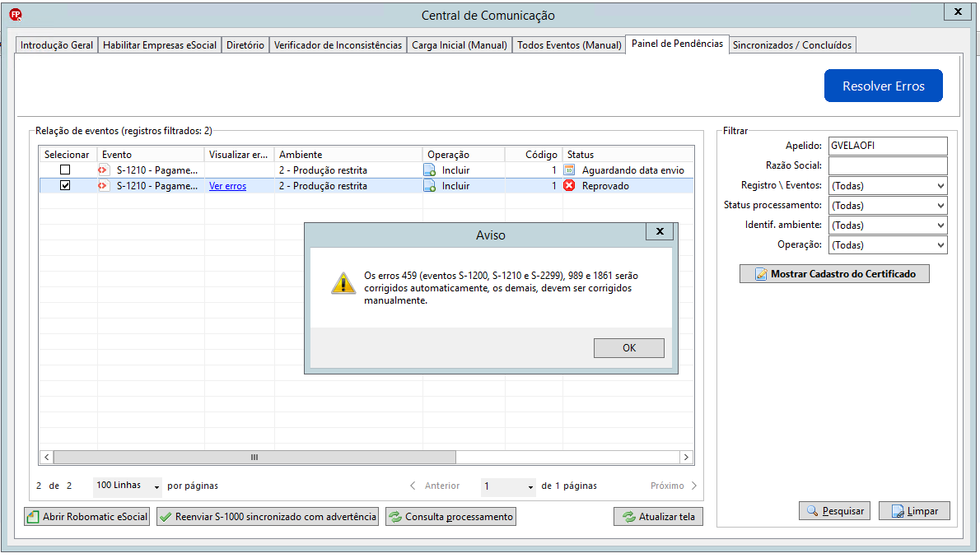
Task: Uncheck the Reprovado row checkbox
Action: pos(65,185)
